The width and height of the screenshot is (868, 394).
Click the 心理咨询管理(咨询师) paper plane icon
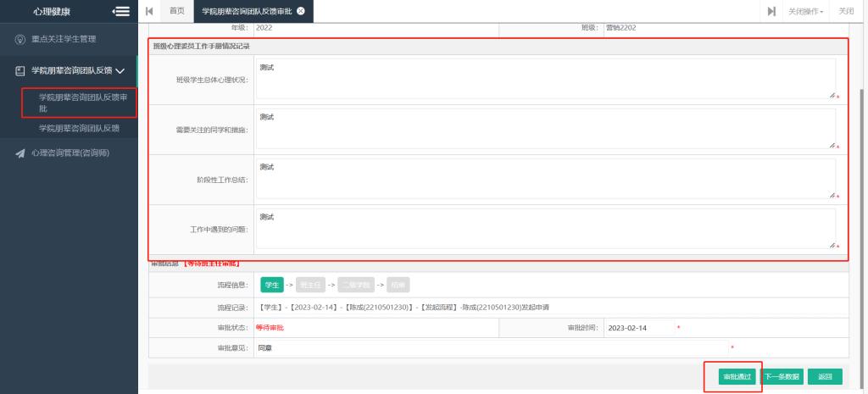20,153
